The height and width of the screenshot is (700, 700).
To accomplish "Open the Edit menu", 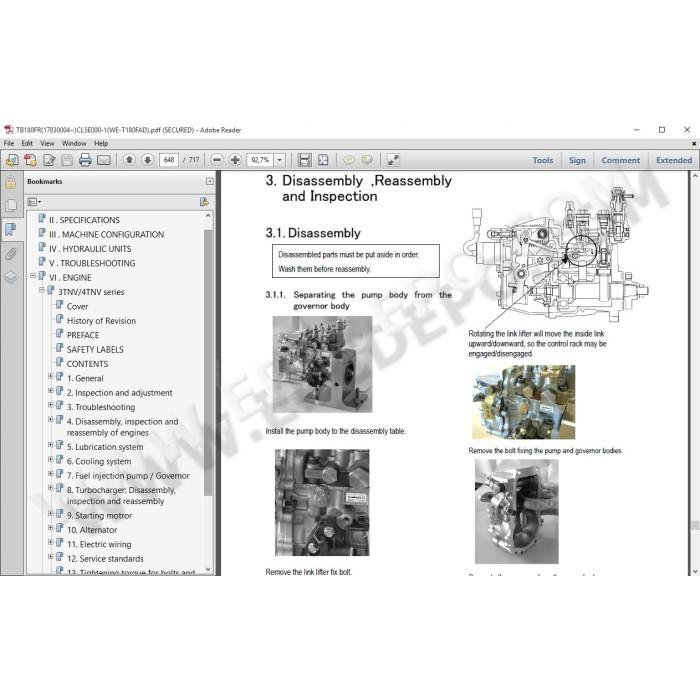I will tap(27, 143).
